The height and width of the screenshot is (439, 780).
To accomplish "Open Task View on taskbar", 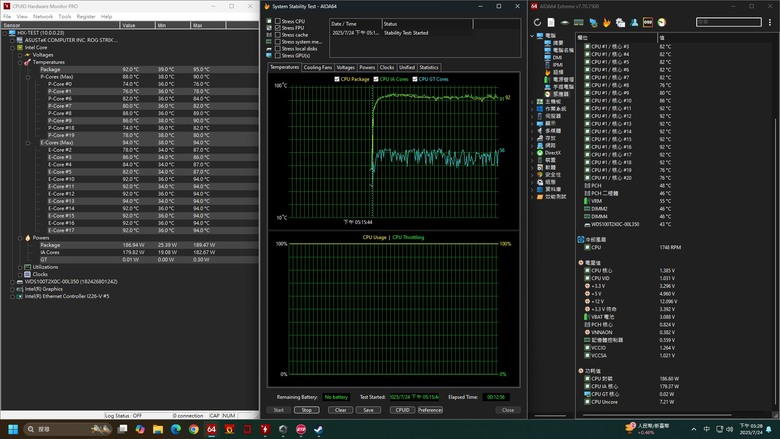I will click(122, 429).
